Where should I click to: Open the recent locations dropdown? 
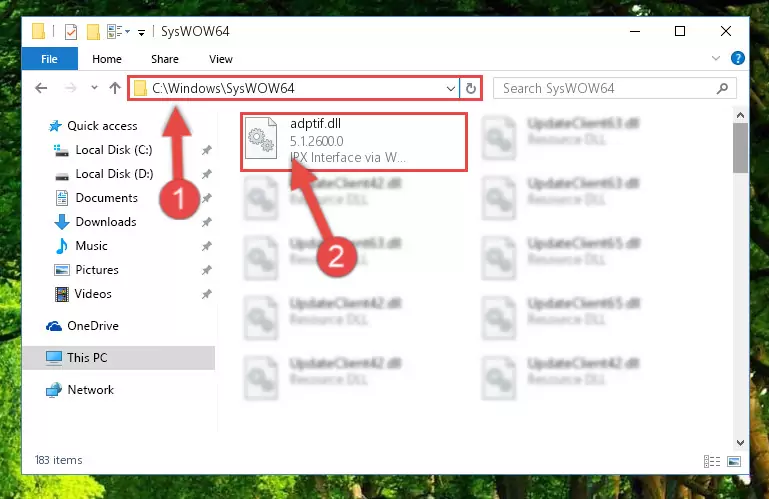(94, 88)
